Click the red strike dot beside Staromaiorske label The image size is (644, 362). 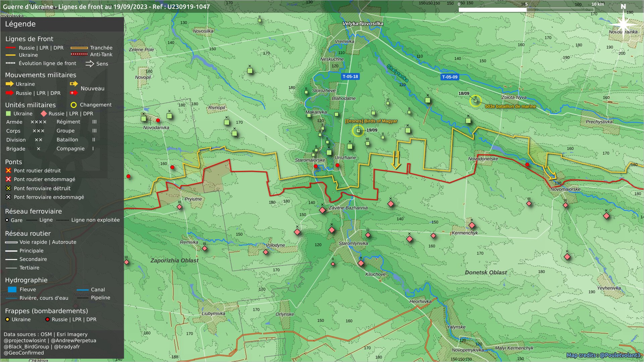pos(316,166)
